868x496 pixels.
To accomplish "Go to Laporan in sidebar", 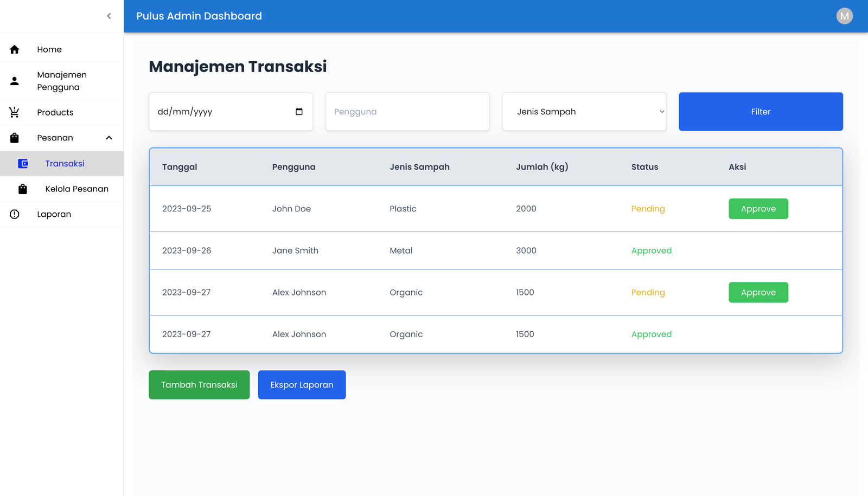I will point(54,214).
